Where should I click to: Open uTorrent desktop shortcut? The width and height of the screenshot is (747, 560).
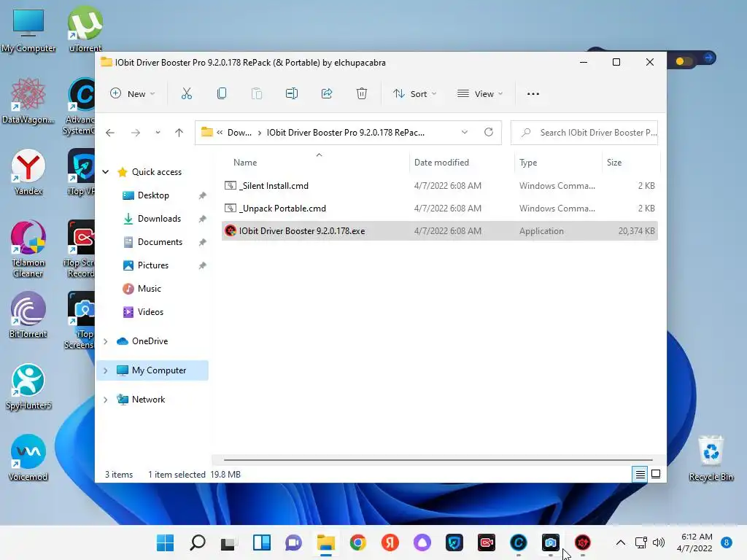(85, 28)
